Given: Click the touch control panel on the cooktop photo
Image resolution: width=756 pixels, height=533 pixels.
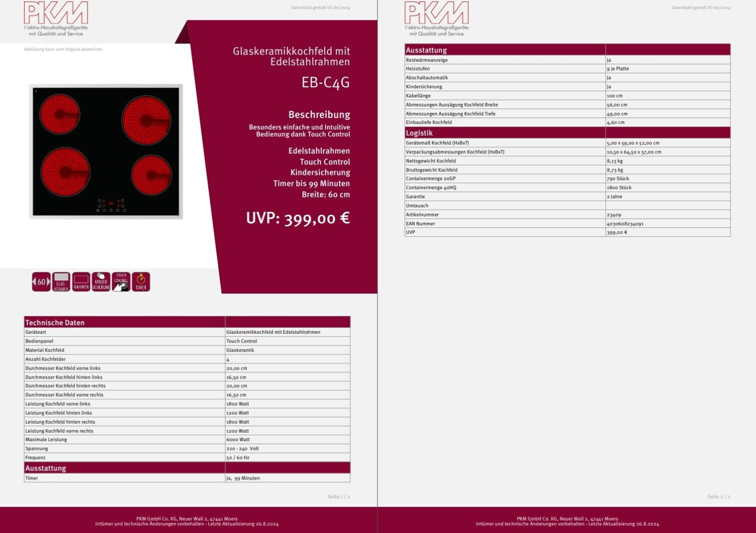Looking at the screenshot, I should (111, 205).
